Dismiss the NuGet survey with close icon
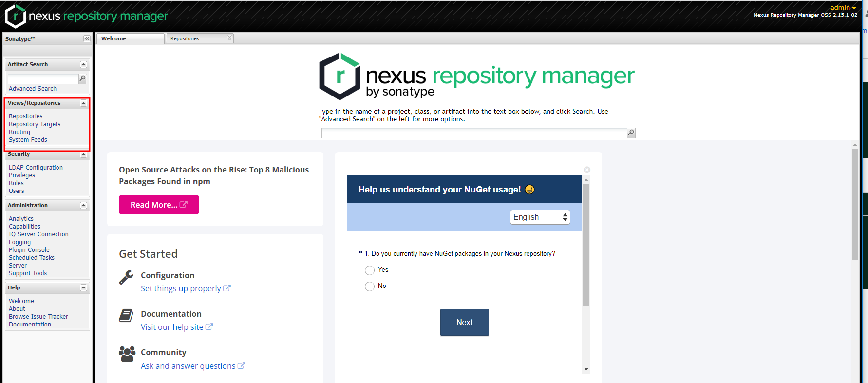 [587, 170]
